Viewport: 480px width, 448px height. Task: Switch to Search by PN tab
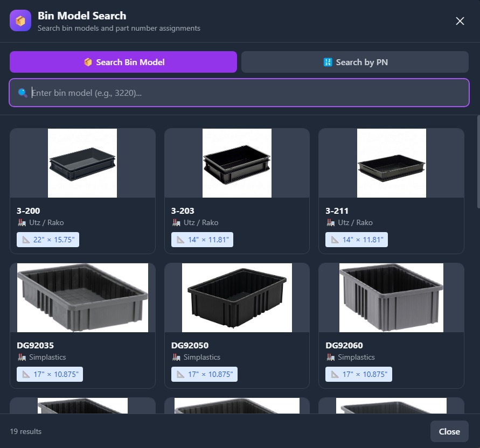click(x=354, y=62)
